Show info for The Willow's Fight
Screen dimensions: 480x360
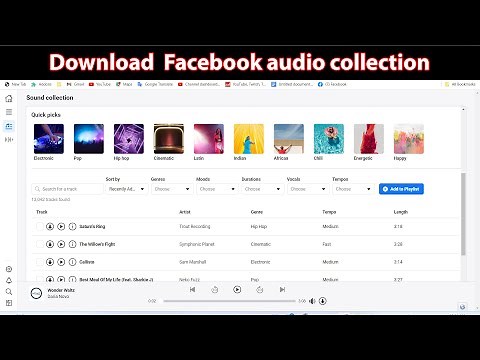[x=72, y=244]
